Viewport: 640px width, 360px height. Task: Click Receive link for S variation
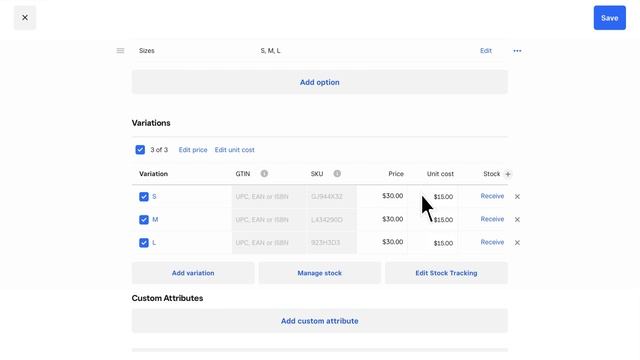coord(492,196)
